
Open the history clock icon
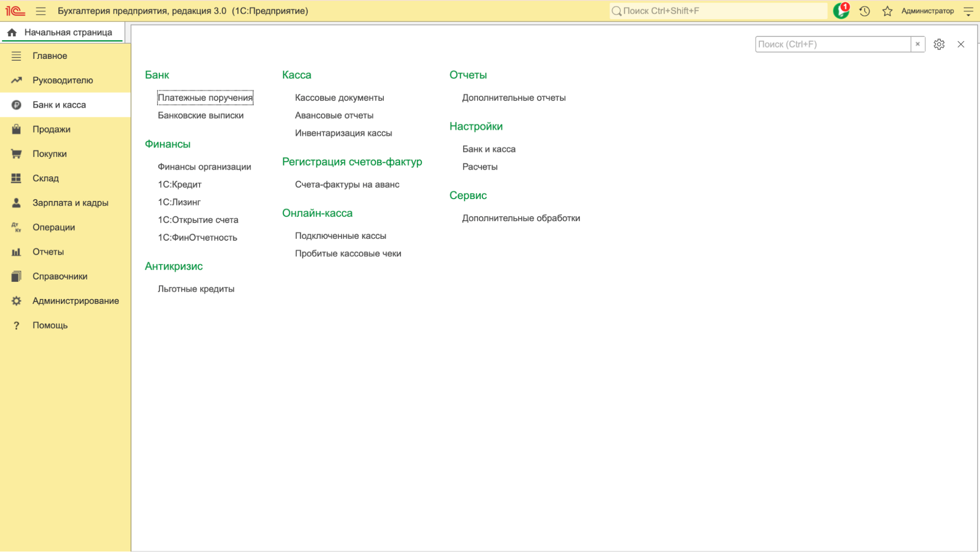click(x=864, y=11)
